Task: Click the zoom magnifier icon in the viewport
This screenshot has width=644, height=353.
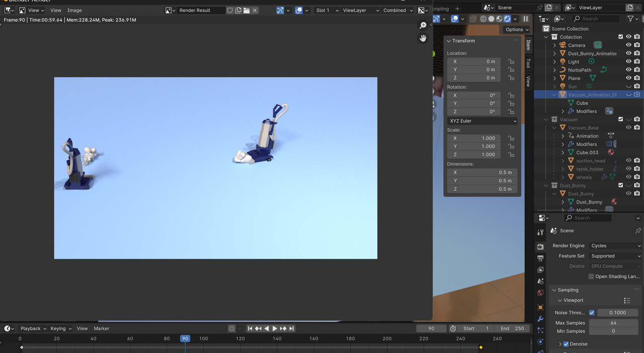Action: point(423,25)
